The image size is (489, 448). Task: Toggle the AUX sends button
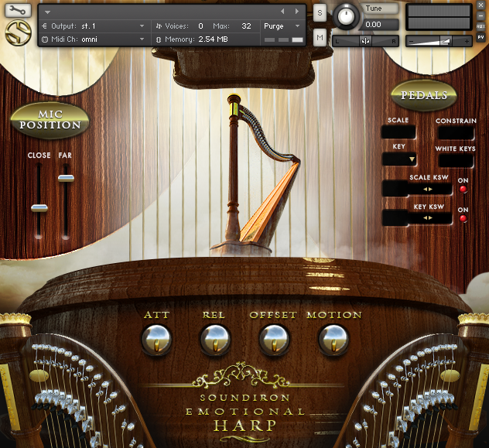(481, 27)
